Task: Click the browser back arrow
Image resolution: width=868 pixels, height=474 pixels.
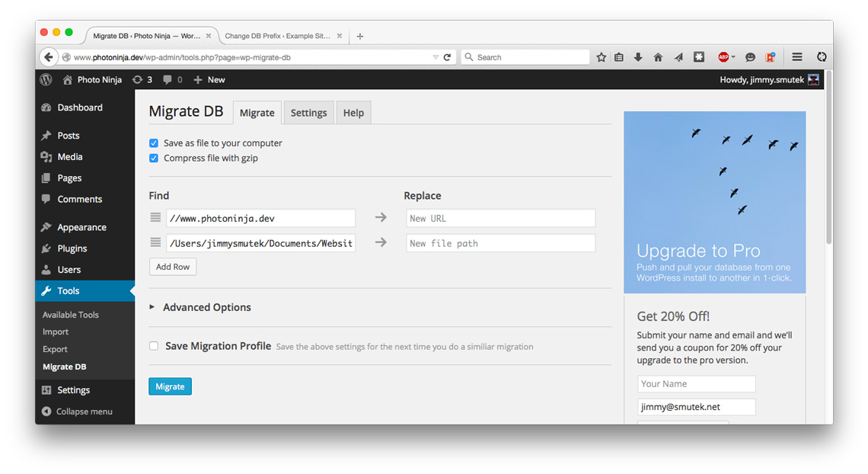Action: point(49,57)
